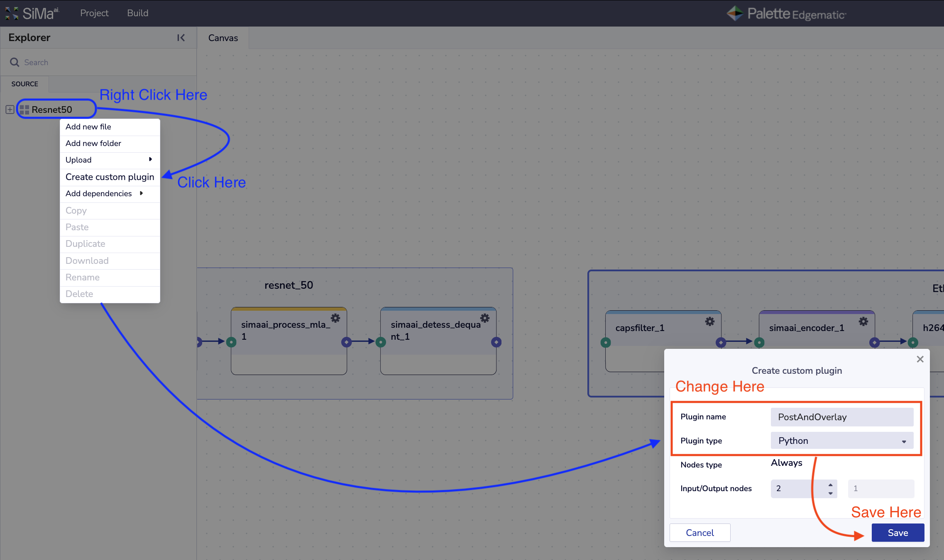Click gear icon on simaai_encoder_1 node
This screenshot has height=560, width=944.
coord(863,321)
